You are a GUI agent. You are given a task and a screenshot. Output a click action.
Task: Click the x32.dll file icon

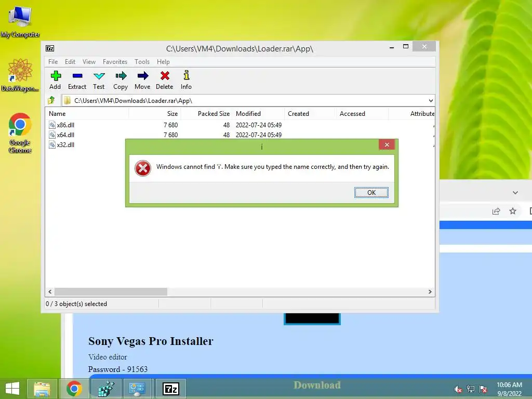52,144
